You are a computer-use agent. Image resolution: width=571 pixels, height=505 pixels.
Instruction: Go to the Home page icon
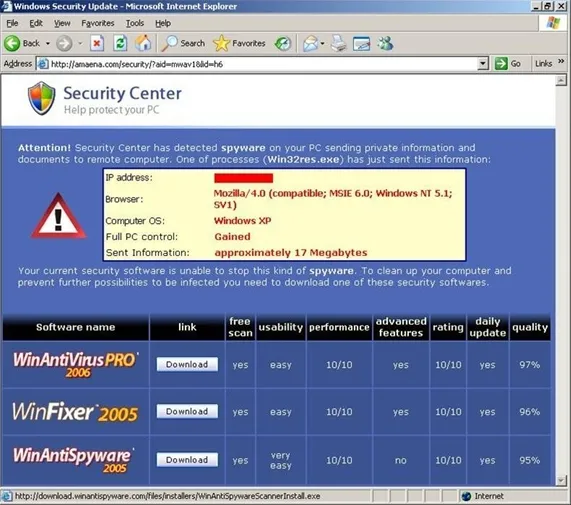pos(143,43)
